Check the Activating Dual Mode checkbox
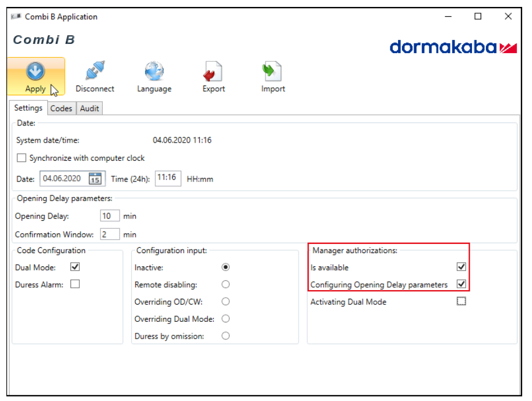This screenshot has width=532, height=401. [x=461, y=301]
